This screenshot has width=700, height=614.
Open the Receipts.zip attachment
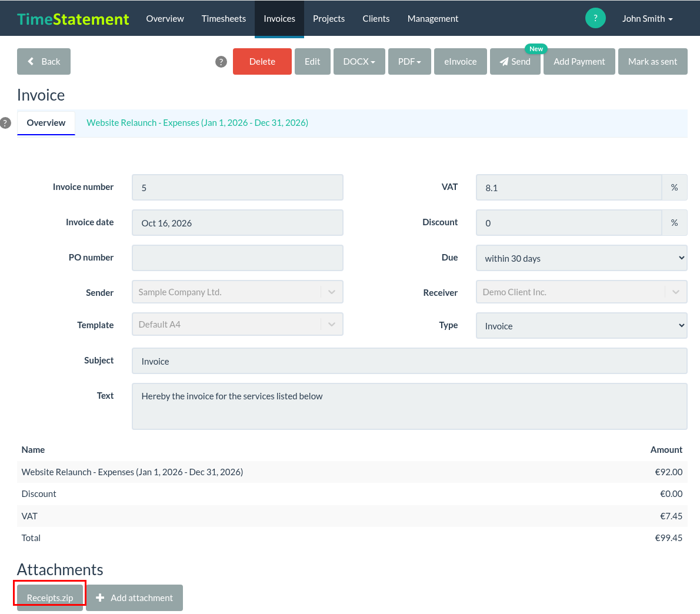[x=50, y=598]
